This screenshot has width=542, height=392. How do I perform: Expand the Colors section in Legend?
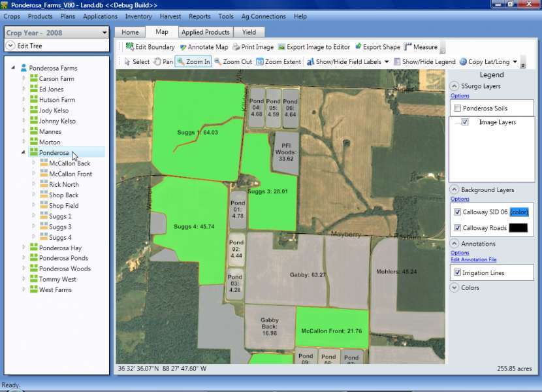point(453,287)
